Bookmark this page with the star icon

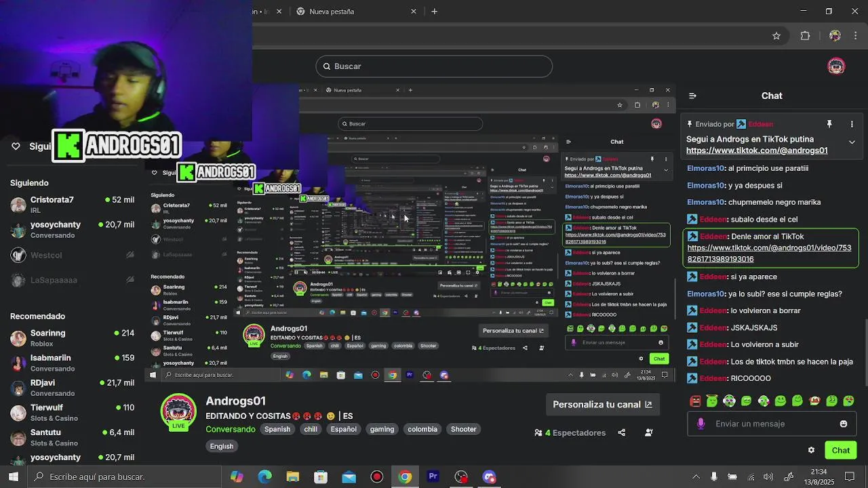pos(776,36)
